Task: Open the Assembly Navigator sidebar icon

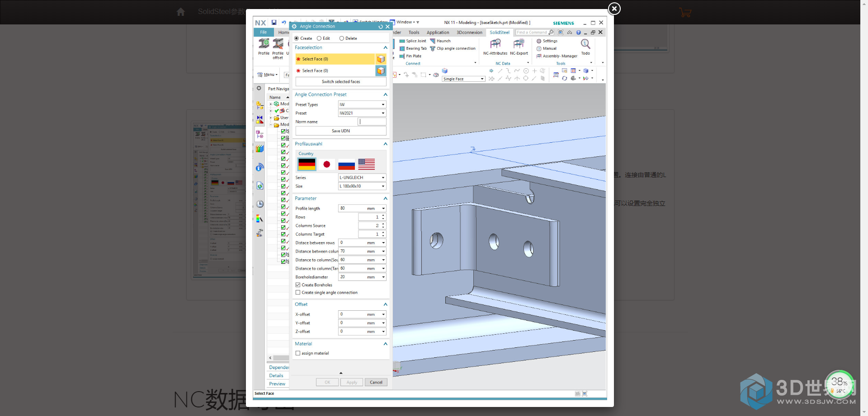Action: [260, 106]
